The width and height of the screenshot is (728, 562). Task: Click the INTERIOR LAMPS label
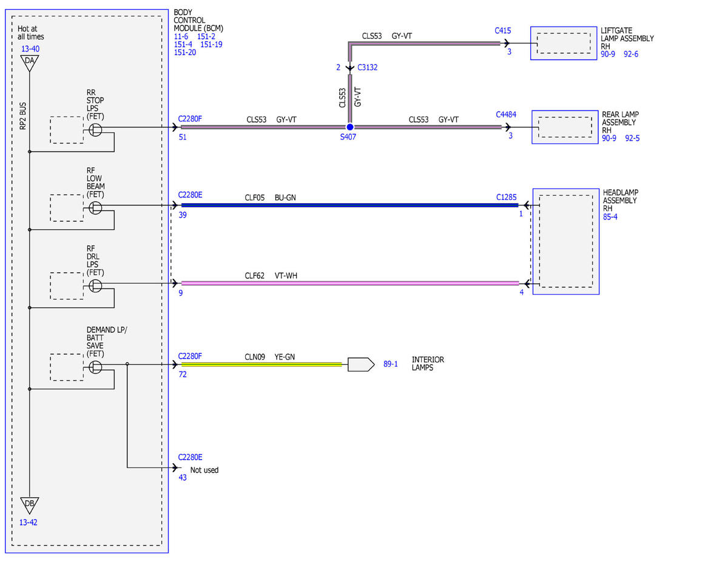coord(428,364)
